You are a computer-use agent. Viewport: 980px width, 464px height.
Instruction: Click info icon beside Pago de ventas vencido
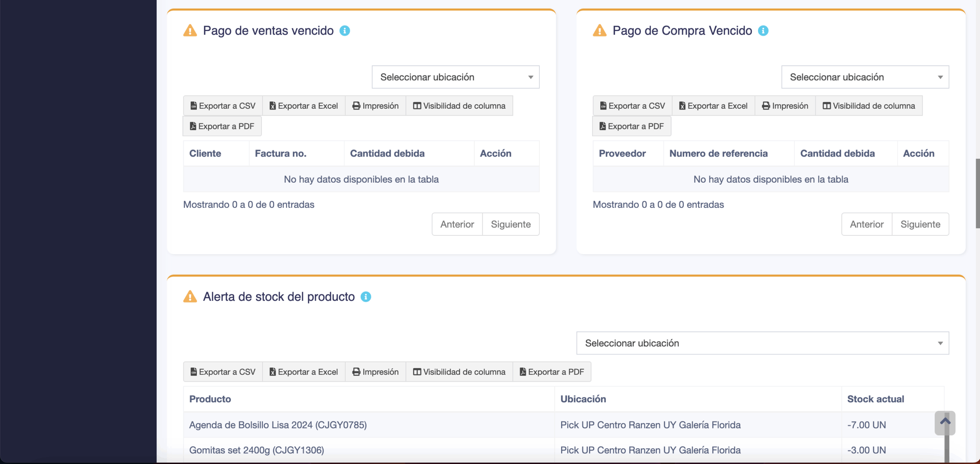[x=345, y=31]
